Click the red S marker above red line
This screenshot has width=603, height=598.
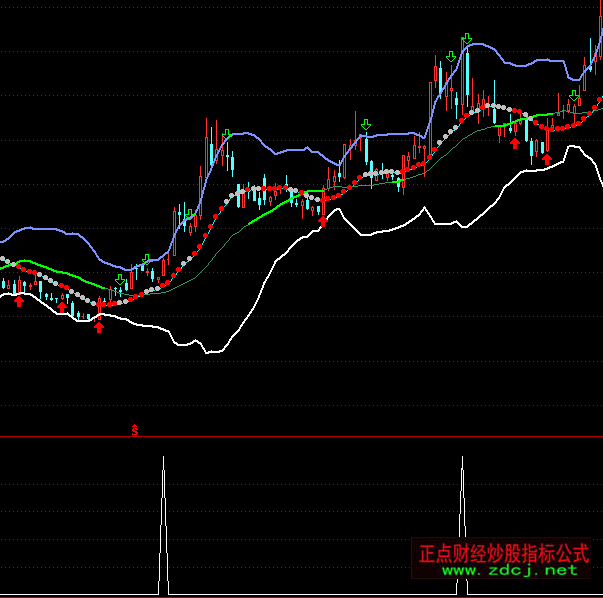pyautogui.click(x=135, y=431)
